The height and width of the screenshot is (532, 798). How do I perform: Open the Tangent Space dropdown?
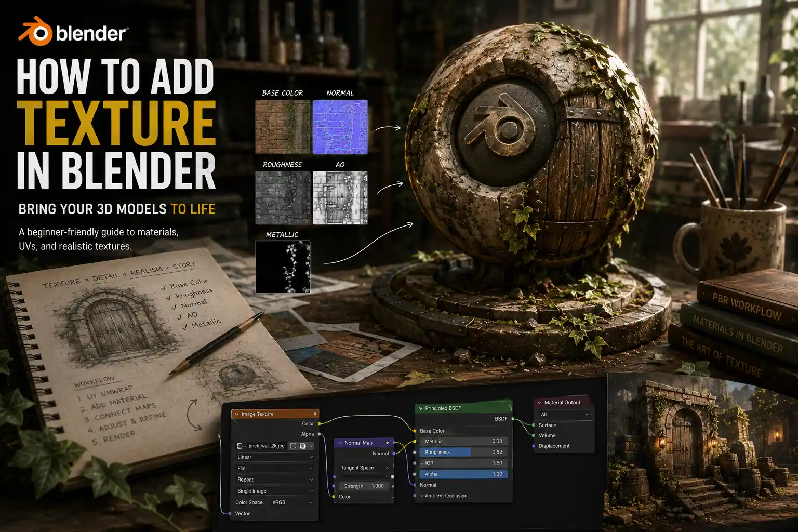tap(364, 468)
